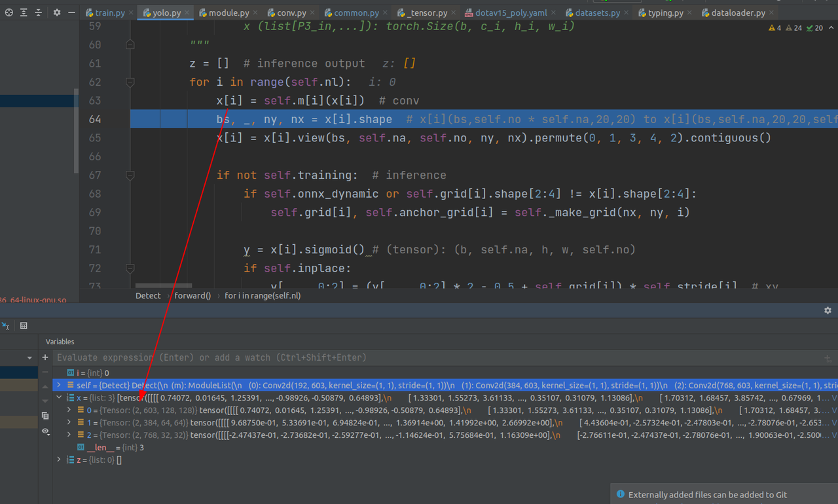Click the Variables panel title

pyautogui.click(x=60, y=342)
